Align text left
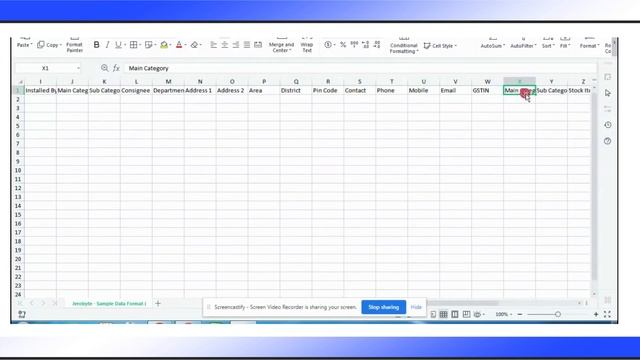 coord(213,45)
